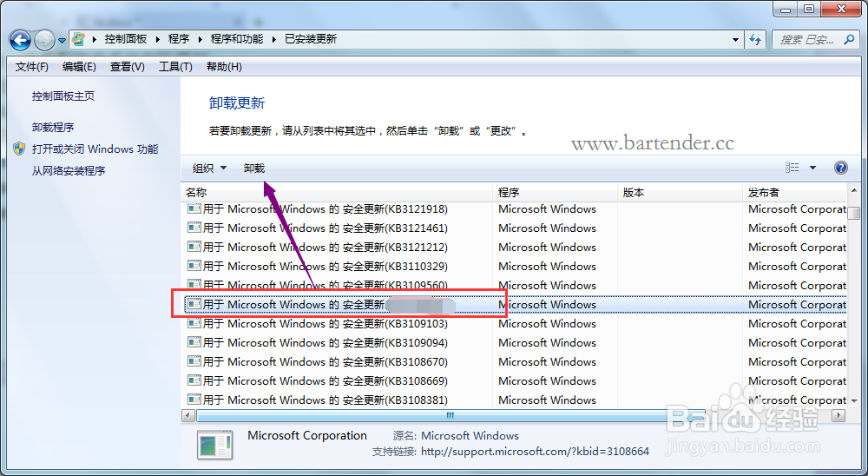Click the horizontal scrollbar thumb
The height and width of the screenshot is (476, 868).
450,415
